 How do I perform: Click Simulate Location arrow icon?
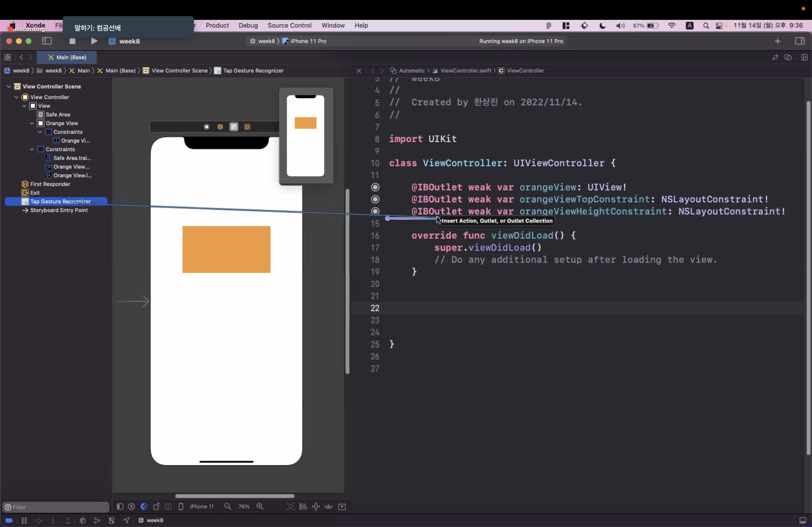tap(126, 521)
